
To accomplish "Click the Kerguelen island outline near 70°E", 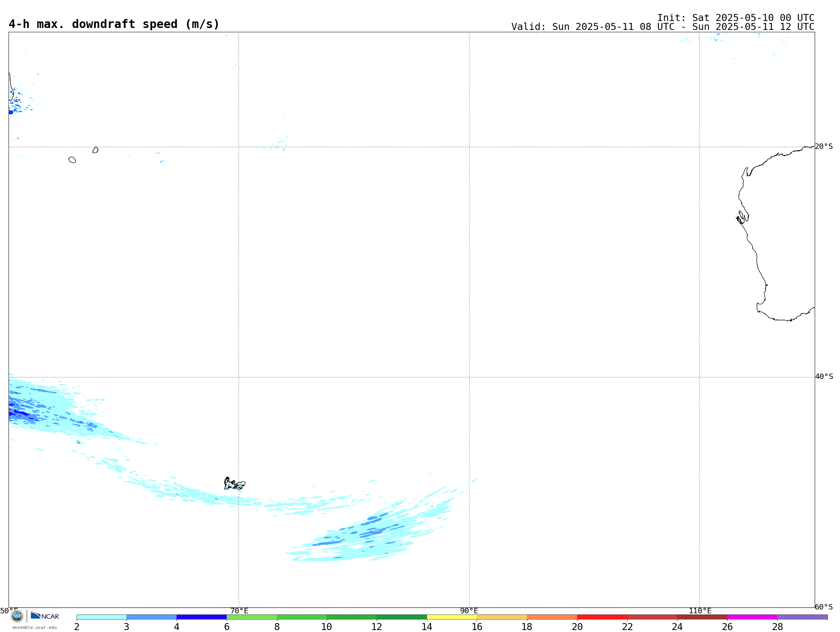I will (234, 484).
